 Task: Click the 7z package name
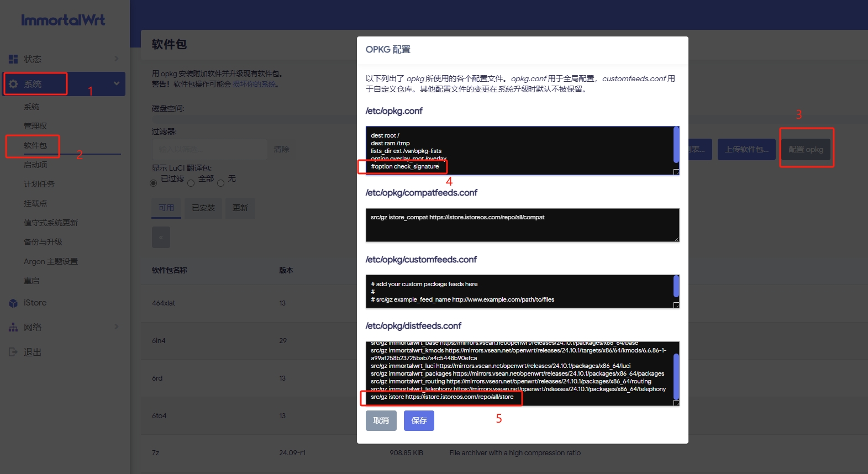pos(156,453)
